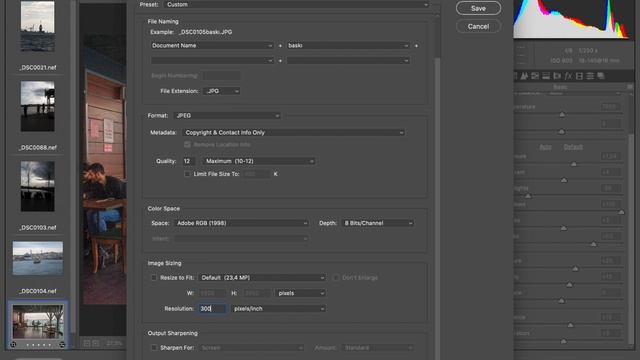Enable the Limit File Size To checkbox
This screenshot has height=360, width=640.
[187, 174]
